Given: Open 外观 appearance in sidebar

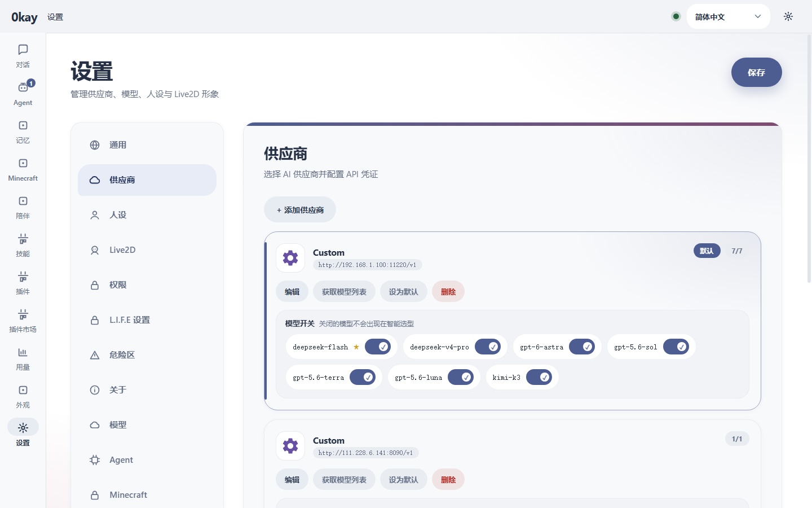Looking at the screenshot, I should (x=23, y=396).
